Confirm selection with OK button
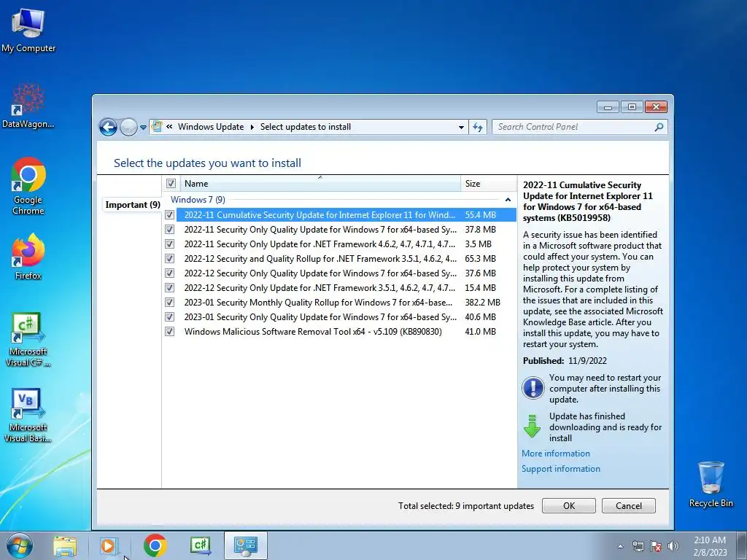 (x=569, y=506)
